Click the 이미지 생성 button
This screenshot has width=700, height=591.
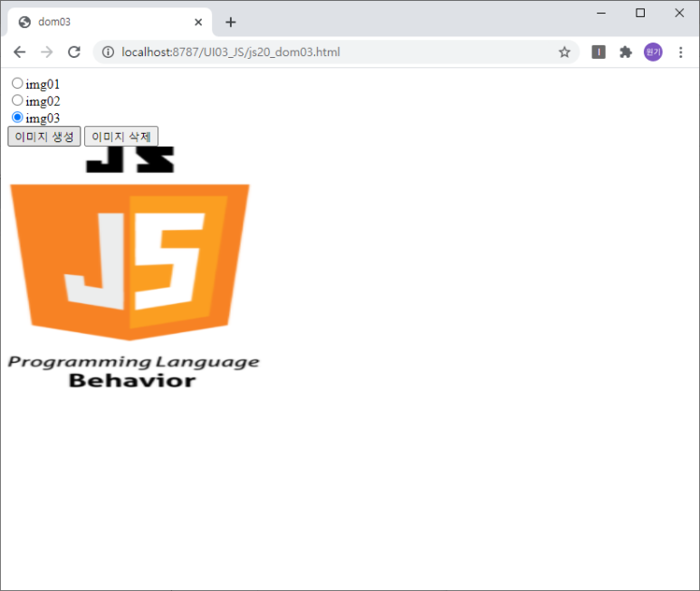[43, 136]
